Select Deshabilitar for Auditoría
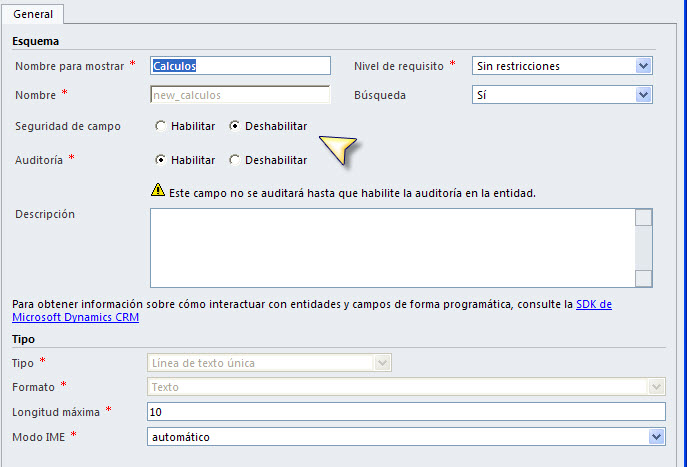687x467 pixels. click(235, 160)
